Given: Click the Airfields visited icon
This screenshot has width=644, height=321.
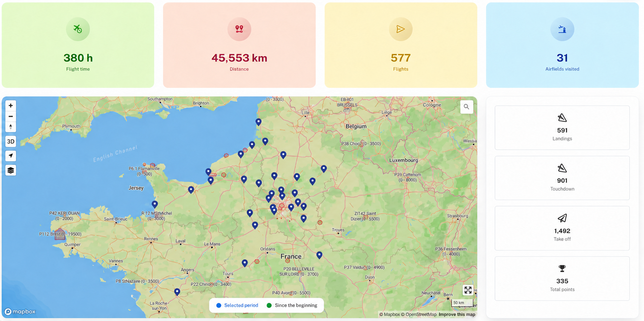Looking at the screenshot, I should click(x=562, y=29).
